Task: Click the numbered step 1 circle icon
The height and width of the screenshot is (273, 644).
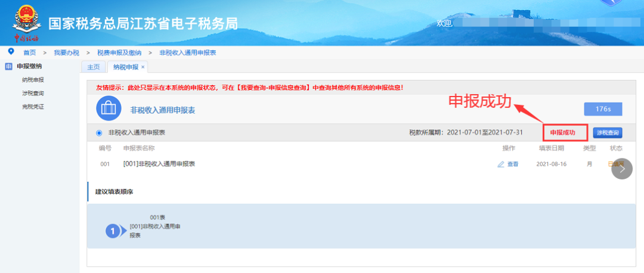Action: point(113,231)
